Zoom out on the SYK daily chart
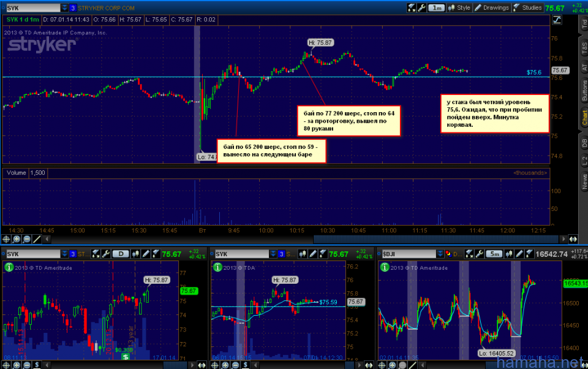This screenshot has width=588, height=369. [26, 365]
